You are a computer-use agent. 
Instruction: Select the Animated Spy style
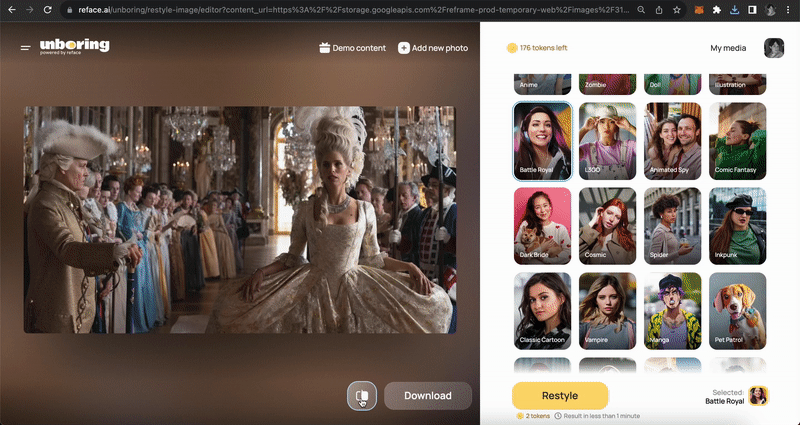point(672,141)
